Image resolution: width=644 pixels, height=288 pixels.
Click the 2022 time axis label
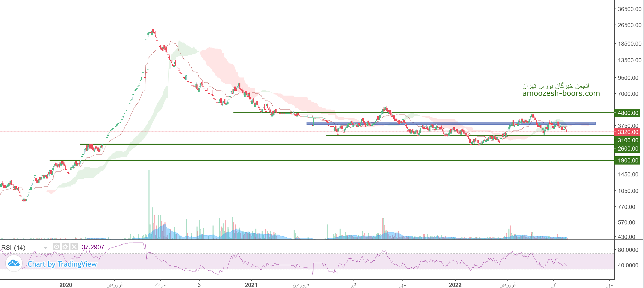pos(455,285)
